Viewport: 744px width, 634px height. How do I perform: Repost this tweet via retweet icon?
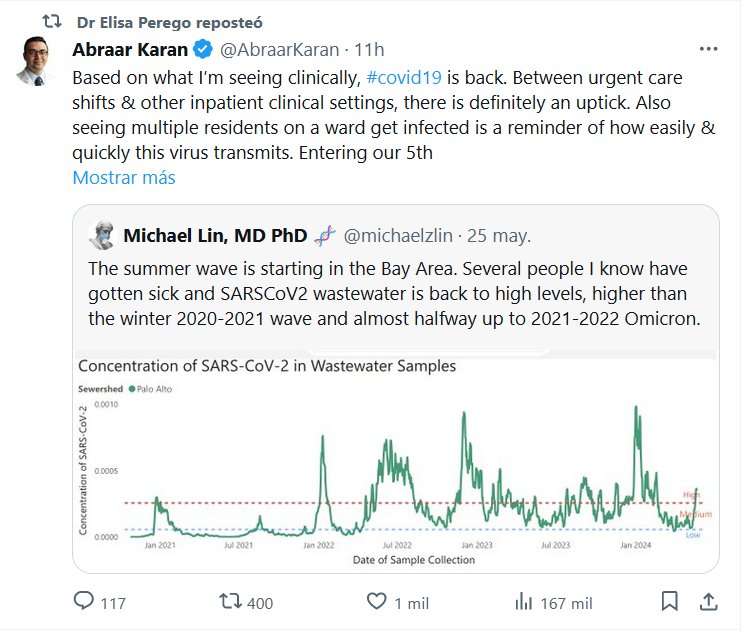[x=230, y=602]
